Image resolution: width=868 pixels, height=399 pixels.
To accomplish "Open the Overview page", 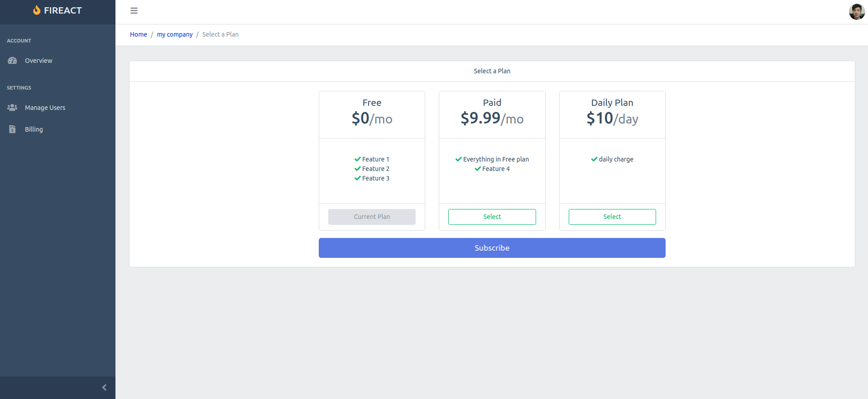I will (x=38, y=60).
